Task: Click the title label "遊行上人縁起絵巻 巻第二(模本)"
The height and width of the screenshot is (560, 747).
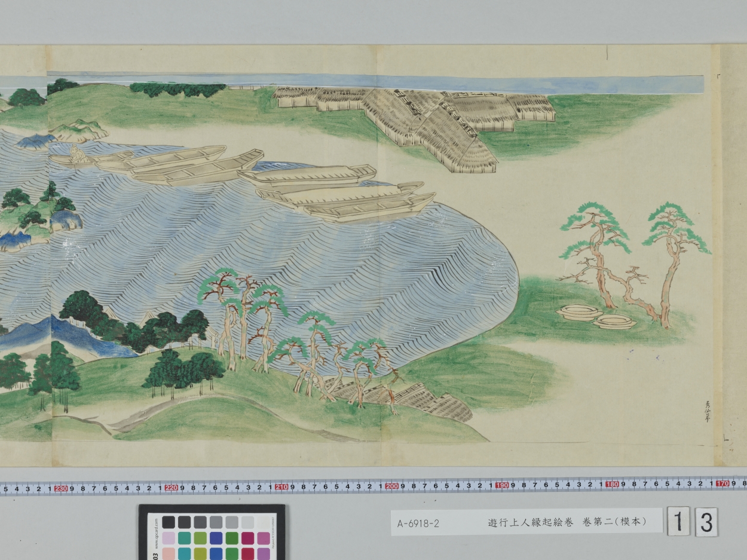Action: (x=567, y=522)
